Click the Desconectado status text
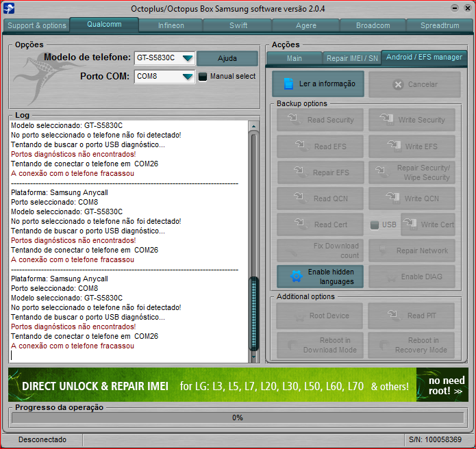The height and width of the screenshot is (449, 476). 42,439
